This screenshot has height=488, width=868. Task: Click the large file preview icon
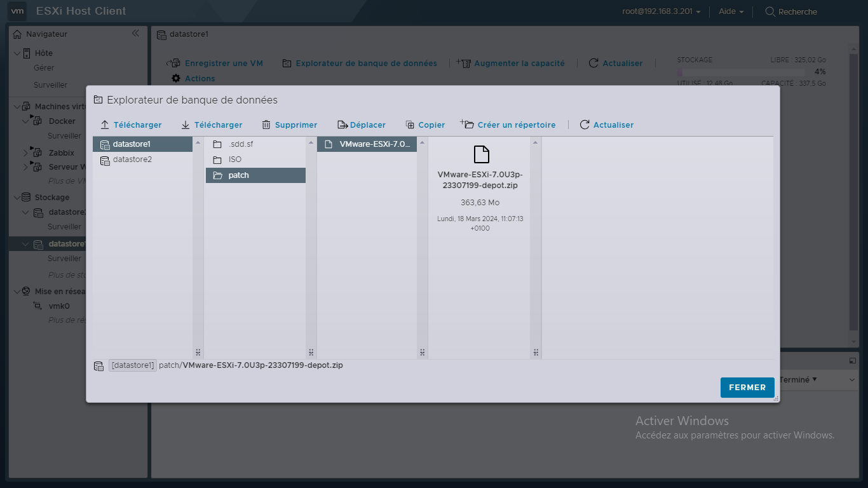tap(482, 154)
